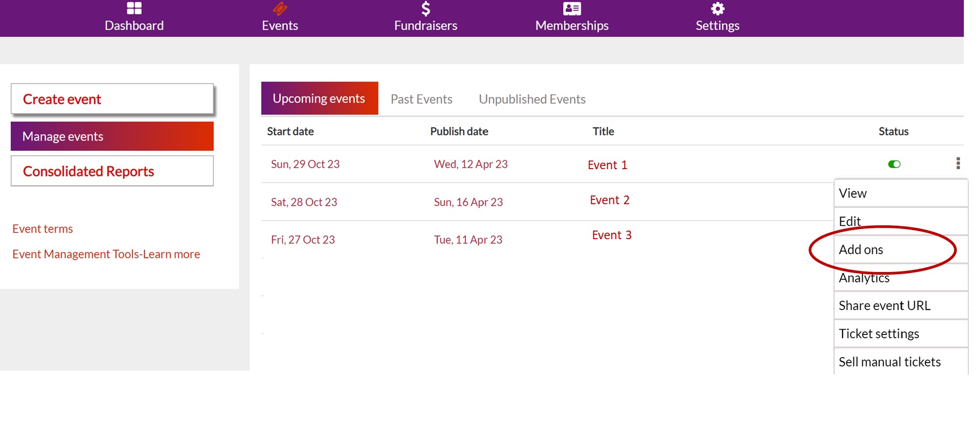Select Manage events in sidebar
Viewport: 980px width, 432px height.
(112, 136)
